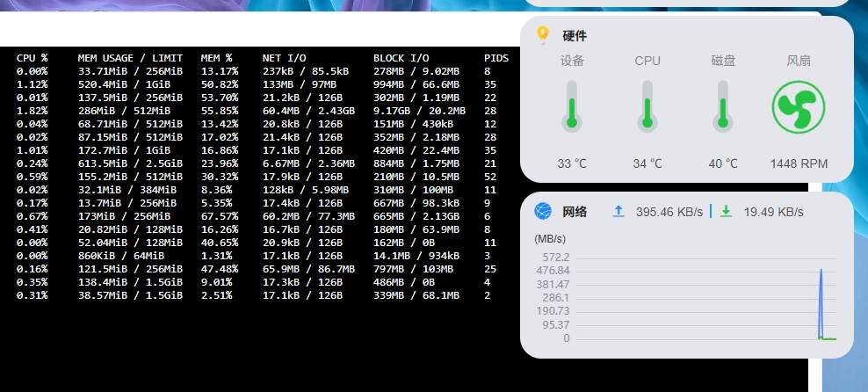
Task: Click the PIDS column header
Action: pos(496,58)
